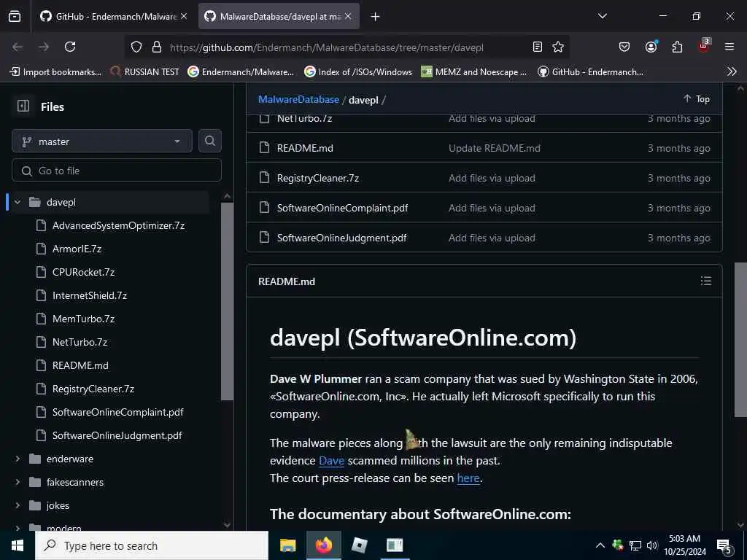Select AdvancedSystemOptimizer.7z in the tree
This screenshot has width=747, height=560.
(x=119, y=225)
